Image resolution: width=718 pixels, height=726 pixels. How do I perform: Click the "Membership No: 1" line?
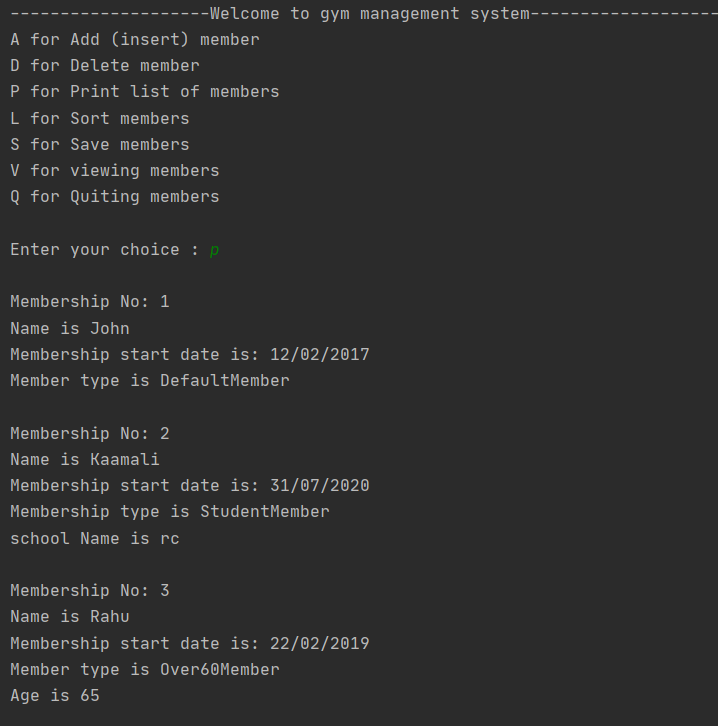pos(90,302)
